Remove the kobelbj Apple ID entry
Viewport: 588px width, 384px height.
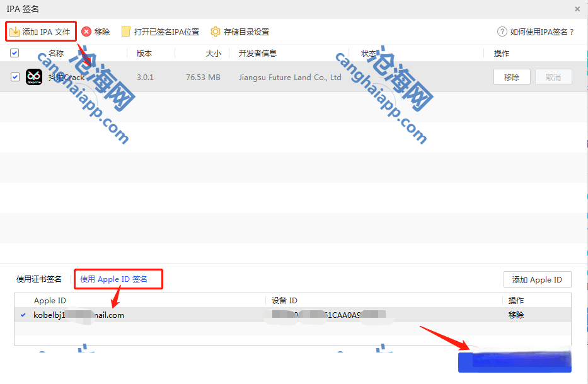[x=516, y=315]
